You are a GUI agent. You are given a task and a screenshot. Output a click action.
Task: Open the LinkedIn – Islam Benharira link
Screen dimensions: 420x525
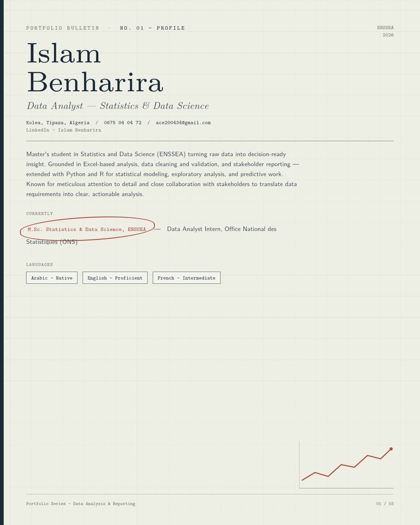[x=64, y=130]
